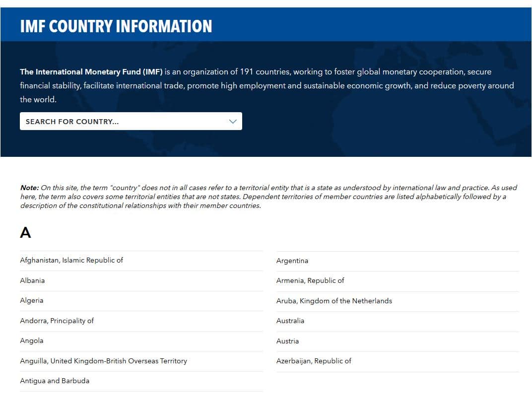532x408 pixels.
Task: Click the Search for Country field text
Action: tap(72, 122)
